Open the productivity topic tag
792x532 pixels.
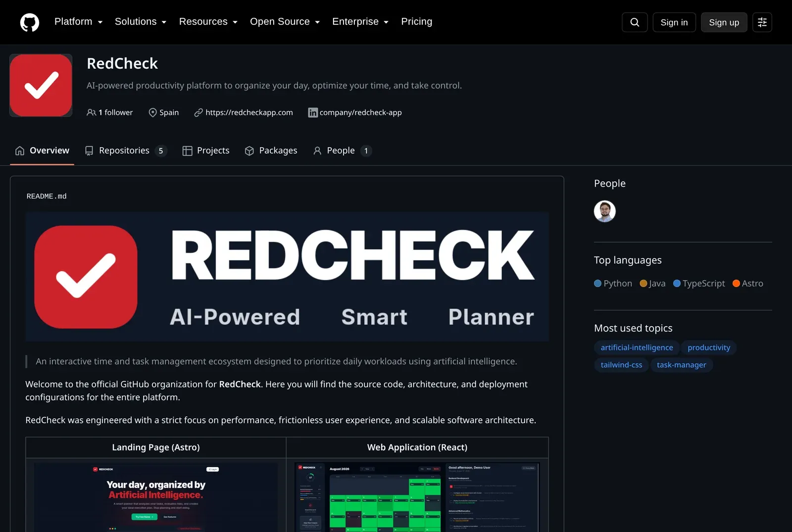point(709,348)
